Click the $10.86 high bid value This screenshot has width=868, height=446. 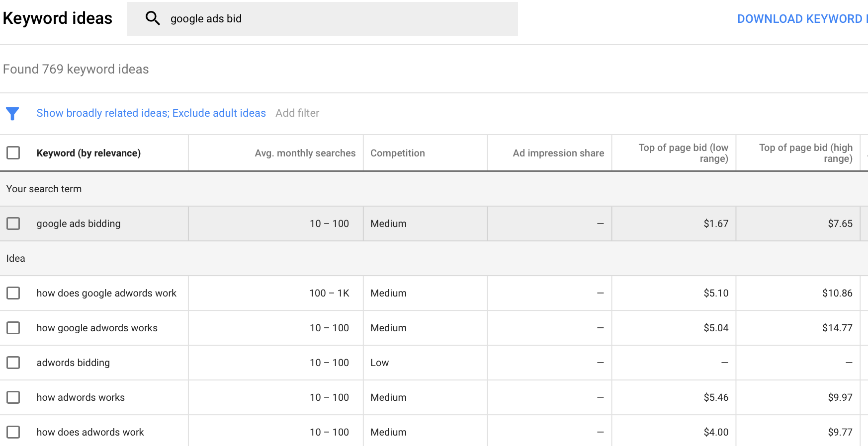[x=837, y=293]
